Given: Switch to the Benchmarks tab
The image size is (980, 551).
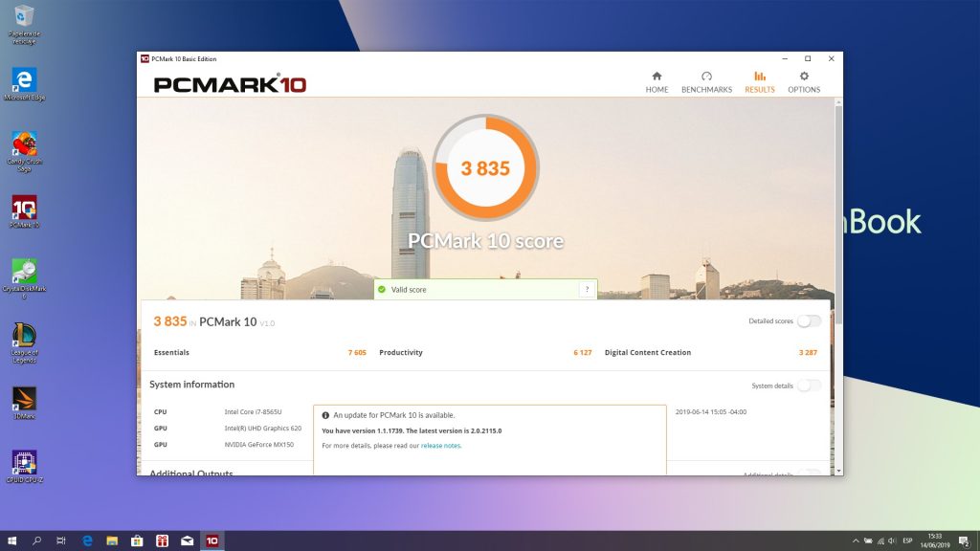Looking at the screenshot, I should pyautogui.click(x=706, y=81).
